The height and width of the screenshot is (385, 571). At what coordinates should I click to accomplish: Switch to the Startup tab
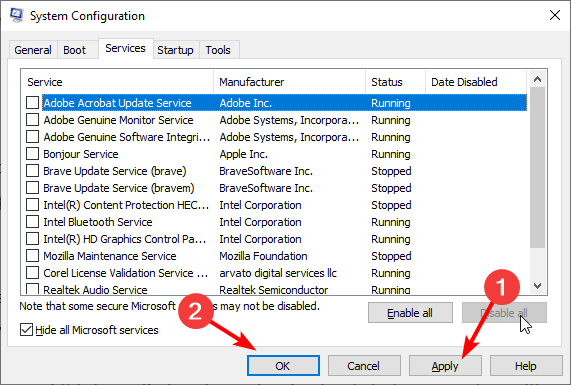point(175,50)
